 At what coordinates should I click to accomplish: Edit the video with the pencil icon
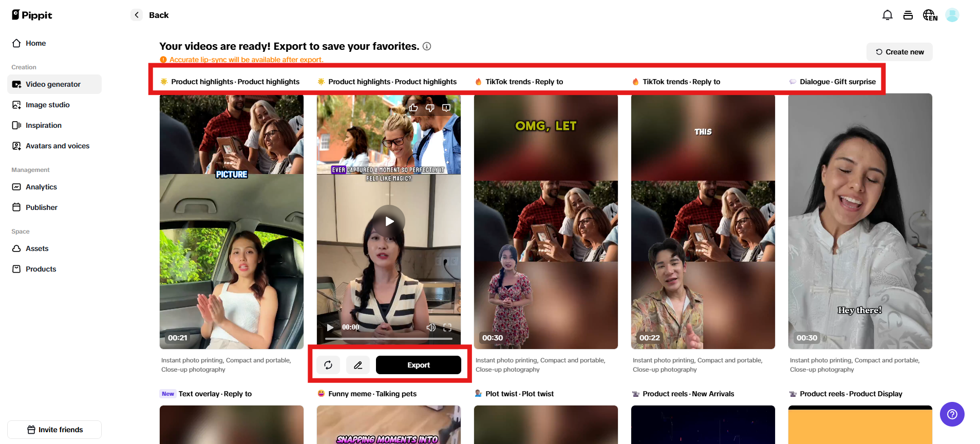coord(358,365)
